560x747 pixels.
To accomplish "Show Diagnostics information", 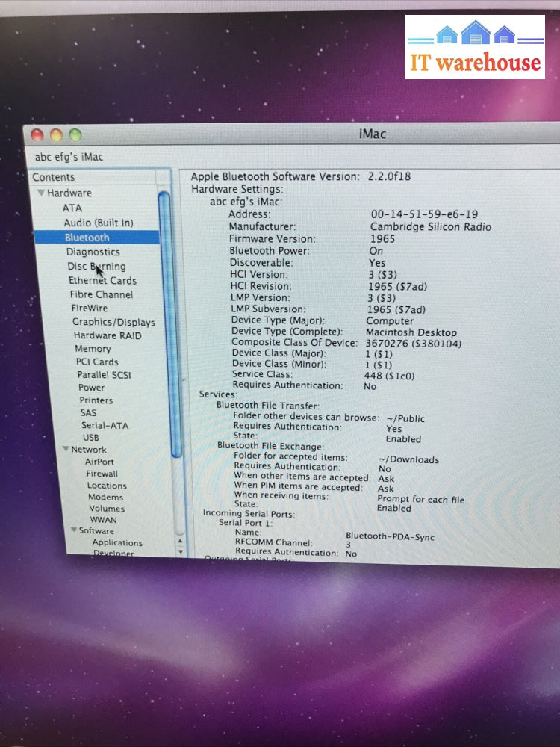I will coord(93,252).
